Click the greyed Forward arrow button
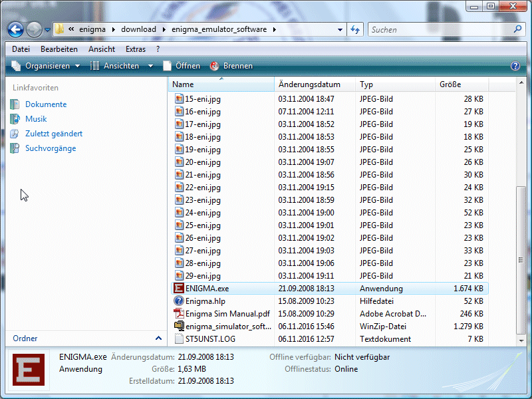Viewport: 532px width, 399px height. (x=34, y=29)
